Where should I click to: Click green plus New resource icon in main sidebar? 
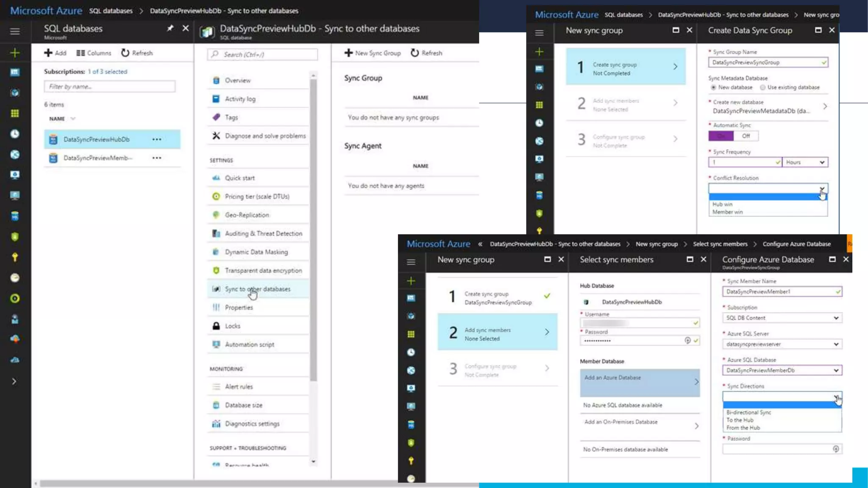coord(15,53)
